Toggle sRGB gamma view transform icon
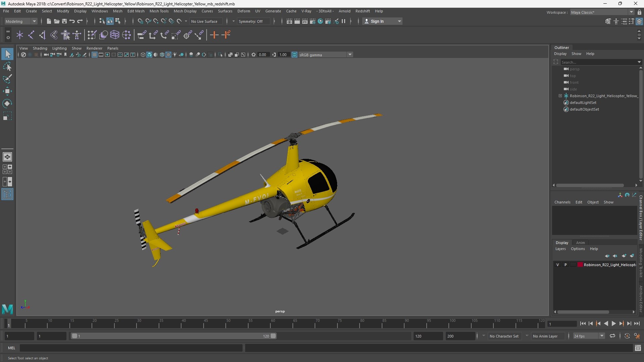The height and width of the screenshot is (362, 644). 294,55
